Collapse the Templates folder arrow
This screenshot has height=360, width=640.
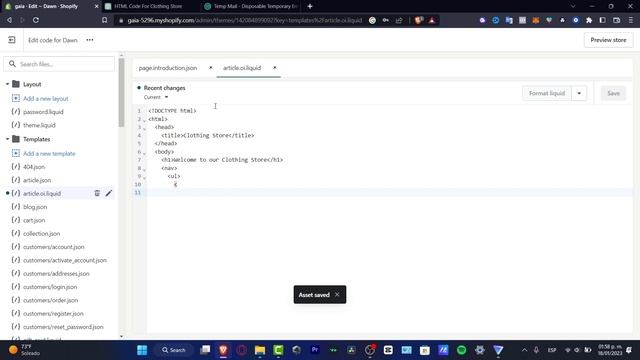[7, 139]
